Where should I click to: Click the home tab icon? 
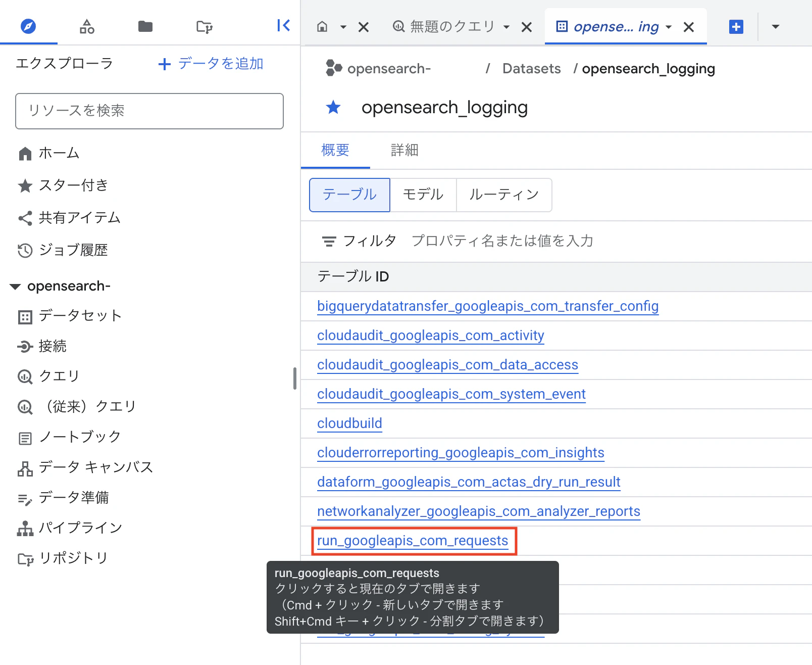coord(322,26)
